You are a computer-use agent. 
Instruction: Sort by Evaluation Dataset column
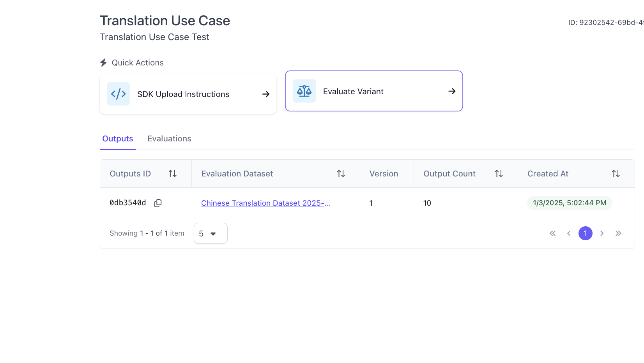tap(341, 174)
